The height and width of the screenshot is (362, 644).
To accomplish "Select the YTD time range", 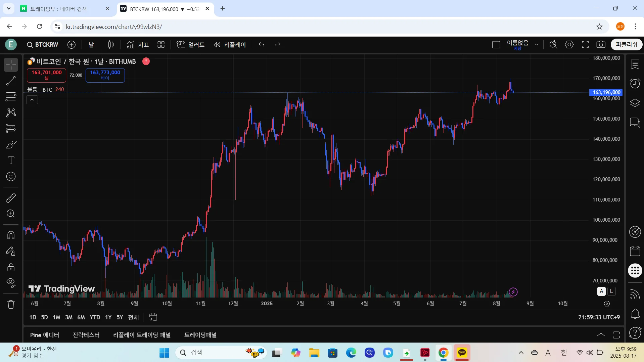I will 95,317.
